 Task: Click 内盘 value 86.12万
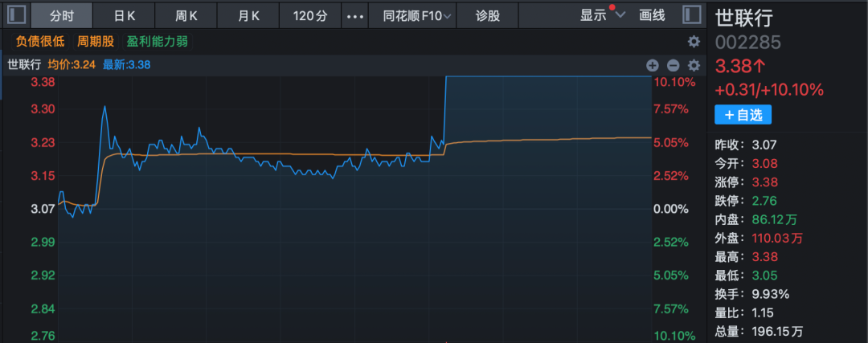point(775,219)
